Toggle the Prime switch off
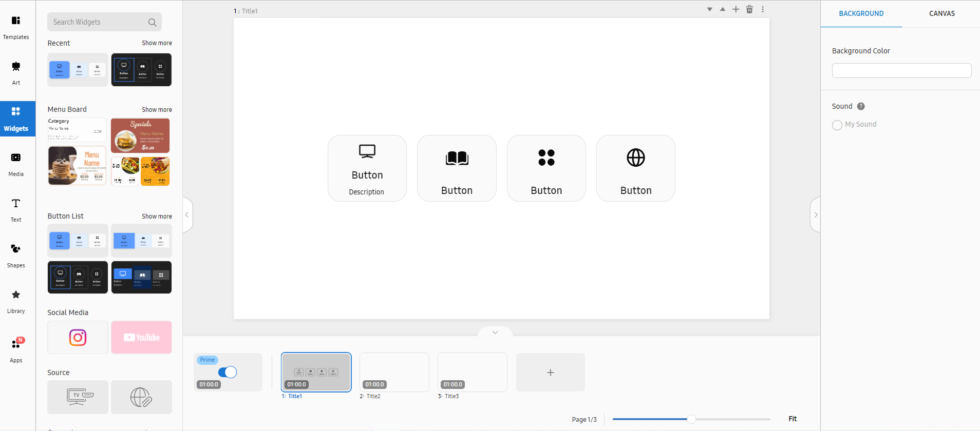 pos(227,372)
